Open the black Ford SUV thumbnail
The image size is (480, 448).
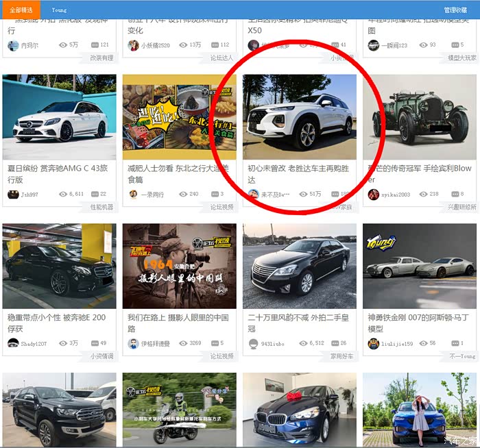point(60,410)
